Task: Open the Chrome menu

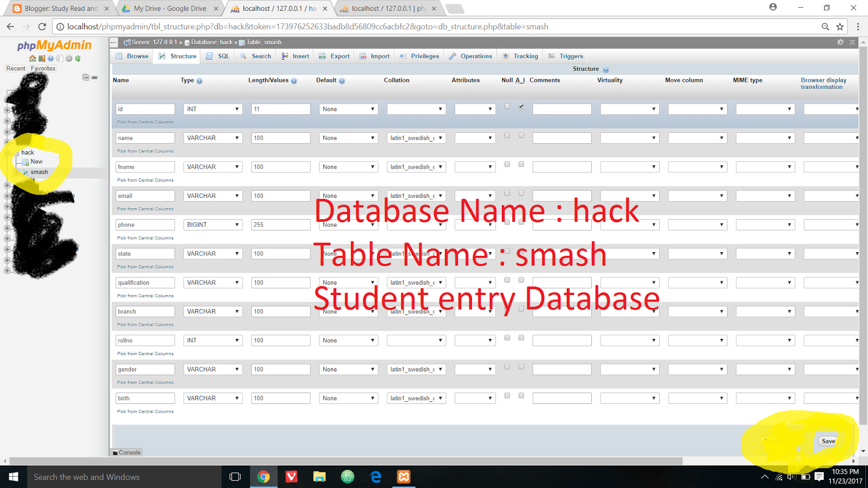Action: click(858, 27)
